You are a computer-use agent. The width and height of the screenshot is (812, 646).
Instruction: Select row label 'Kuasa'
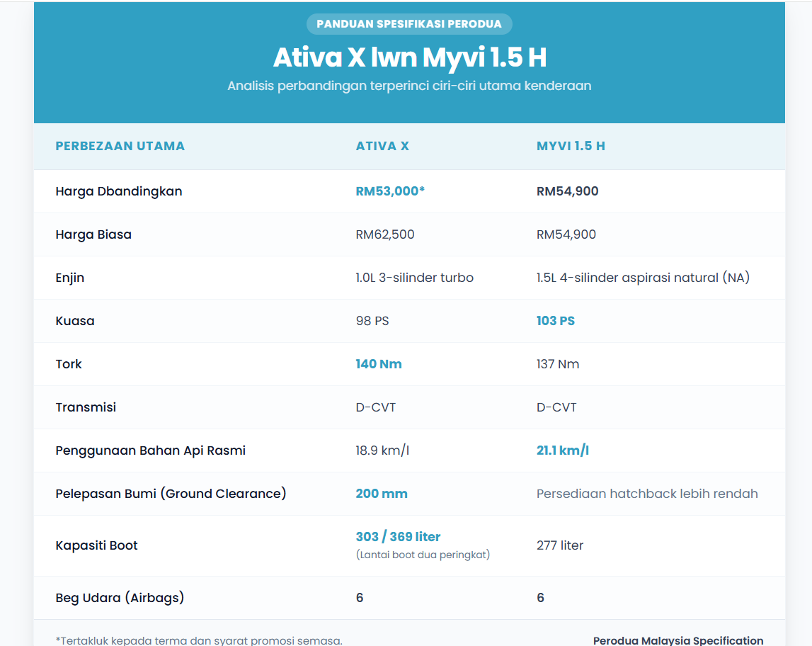coord(75,321)
